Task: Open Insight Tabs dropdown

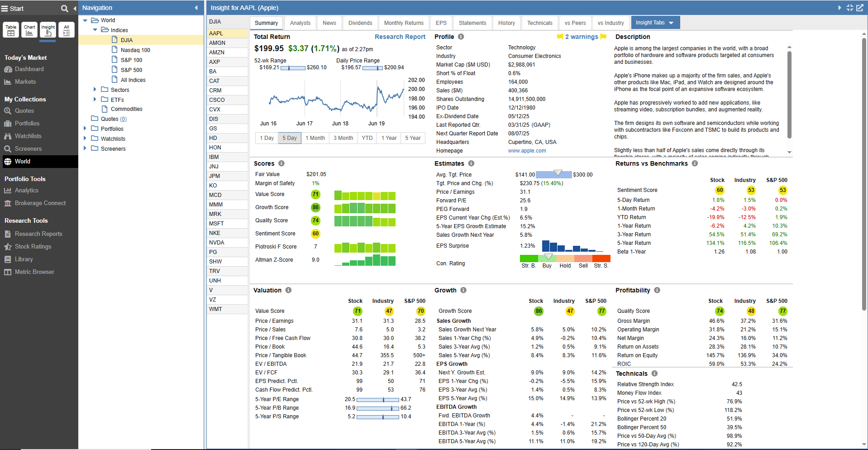Action: [654, 23]
